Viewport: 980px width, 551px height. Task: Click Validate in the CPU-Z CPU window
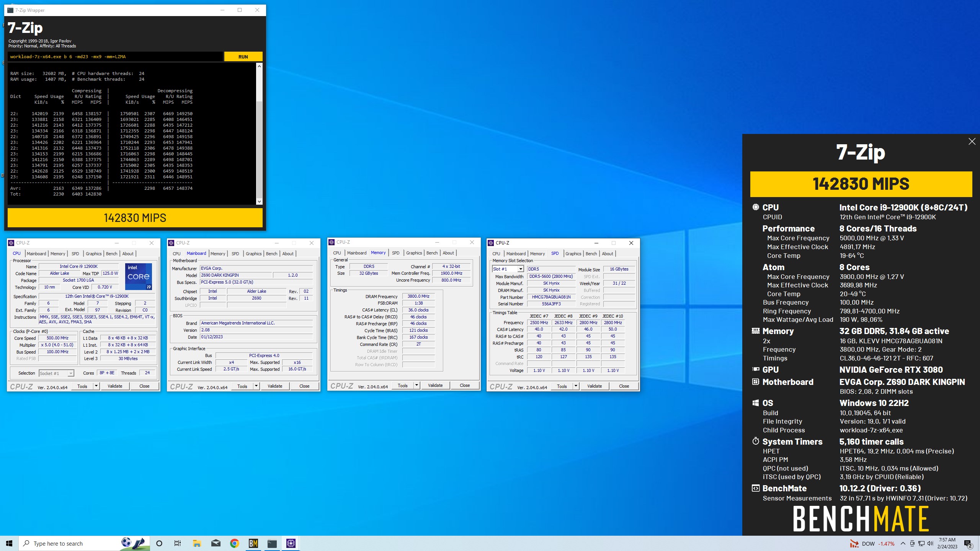coord(115,386)
